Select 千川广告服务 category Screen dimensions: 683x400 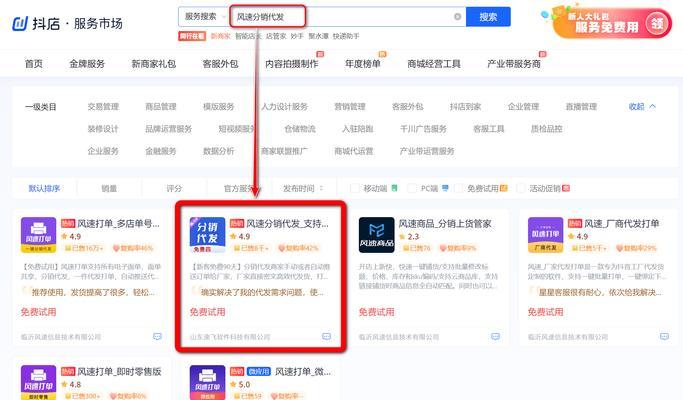coord(423,129)
